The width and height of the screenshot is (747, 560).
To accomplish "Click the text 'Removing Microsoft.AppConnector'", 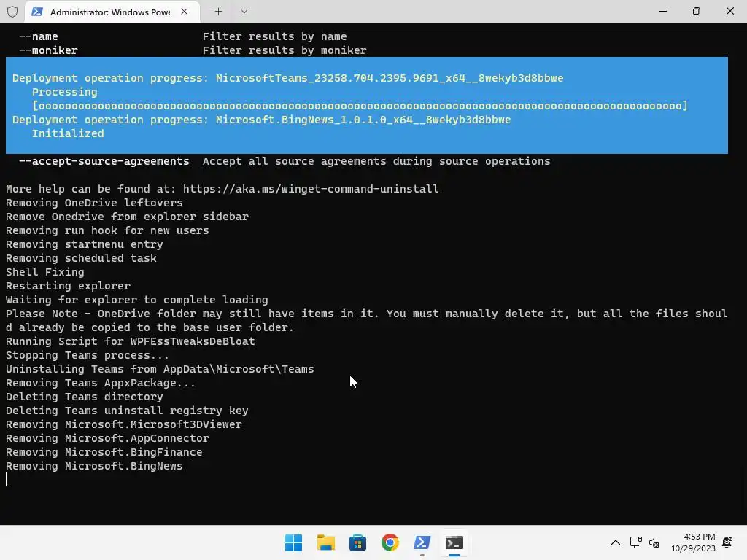I will [x=107, y=438].
